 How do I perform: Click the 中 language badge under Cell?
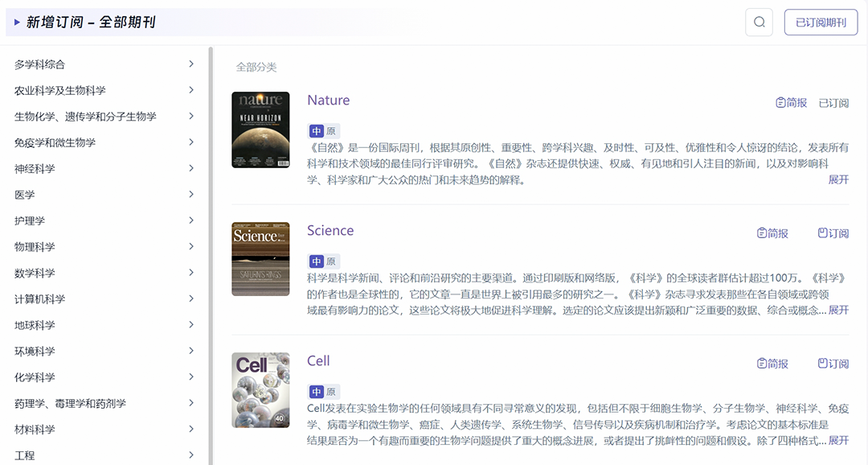[316, 392]
